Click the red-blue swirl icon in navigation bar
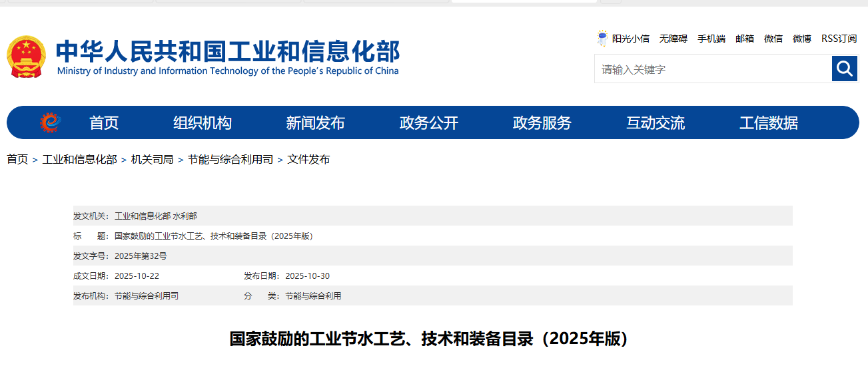Viewport: 868px width, 384px height. click(49, 122)
